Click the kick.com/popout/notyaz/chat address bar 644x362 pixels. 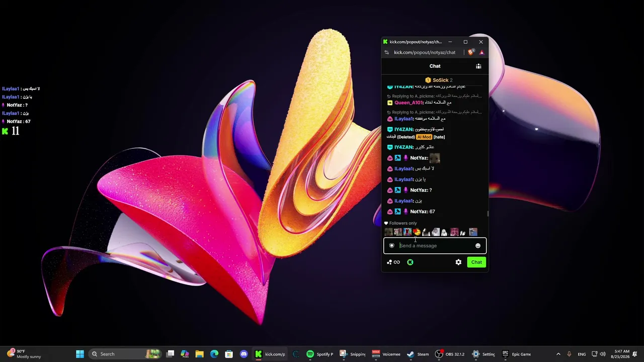(x=425, y=52)
